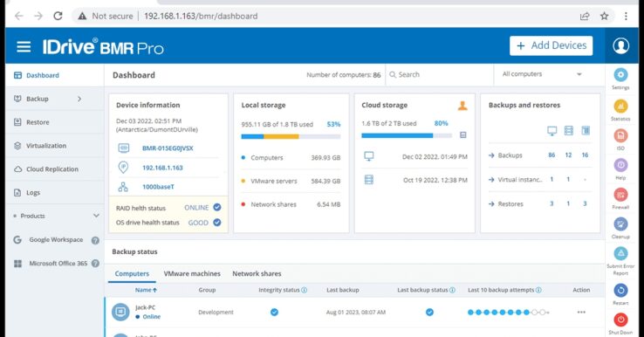
Task: Click the red Shut Down icon
Action: 620,320
